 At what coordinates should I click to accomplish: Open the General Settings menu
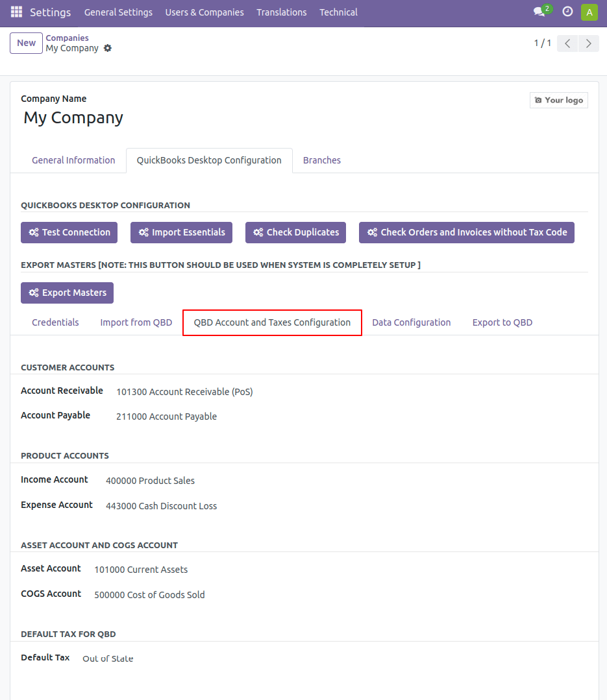(x=118, y=12)
